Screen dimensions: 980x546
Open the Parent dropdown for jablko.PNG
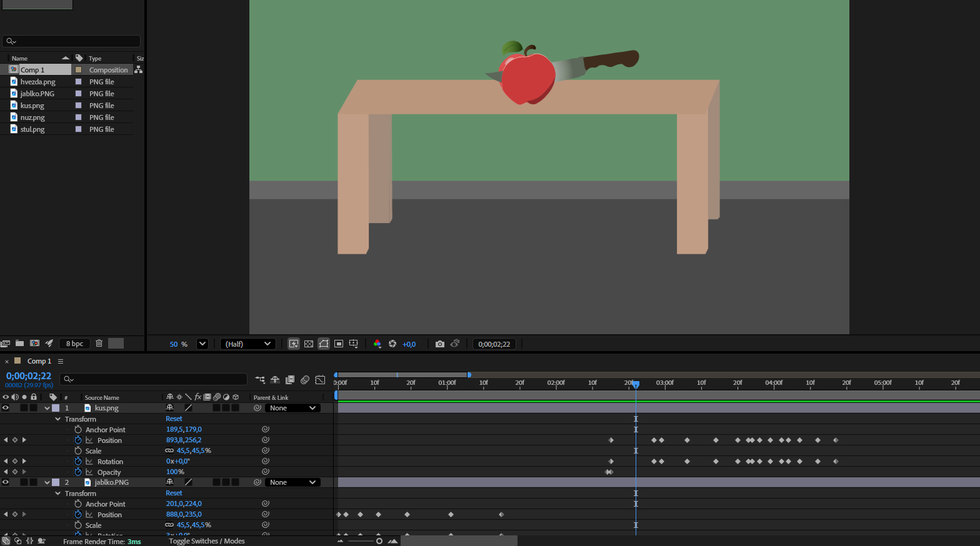[x=292, y=482]
